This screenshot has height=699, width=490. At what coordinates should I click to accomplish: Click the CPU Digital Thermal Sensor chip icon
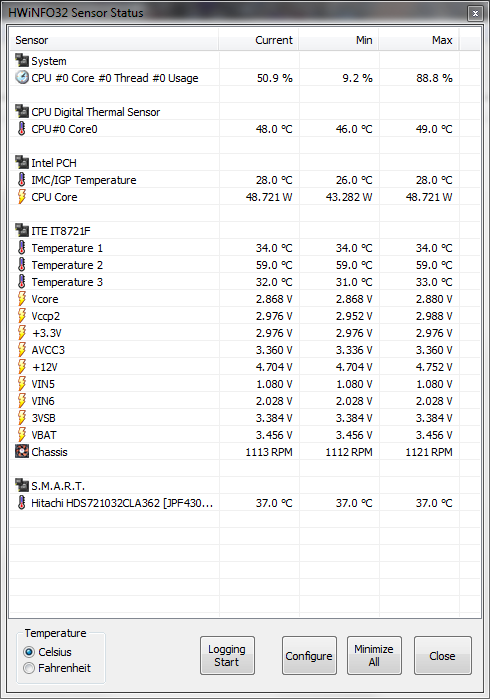(x=22, y=111)
